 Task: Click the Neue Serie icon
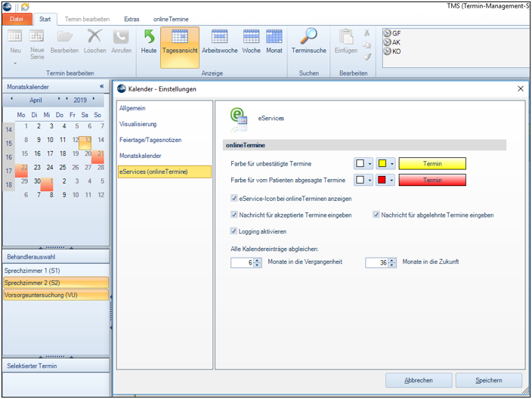(36, 37)
